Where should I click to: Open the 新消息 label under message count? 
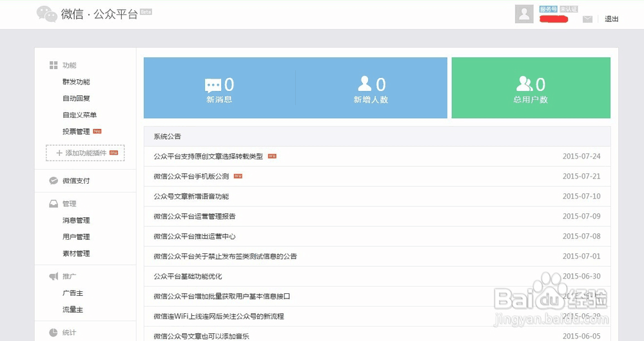coord(219,99)
